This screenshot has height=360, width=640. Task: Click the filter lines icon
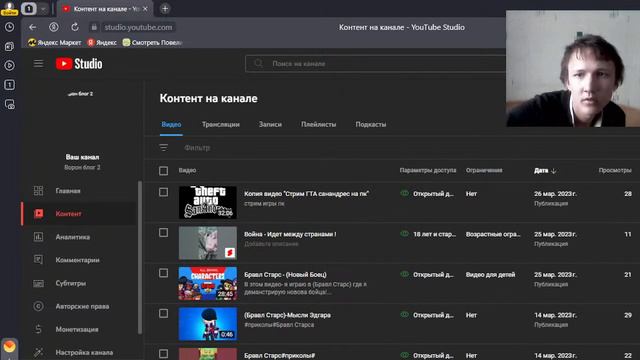164,147
